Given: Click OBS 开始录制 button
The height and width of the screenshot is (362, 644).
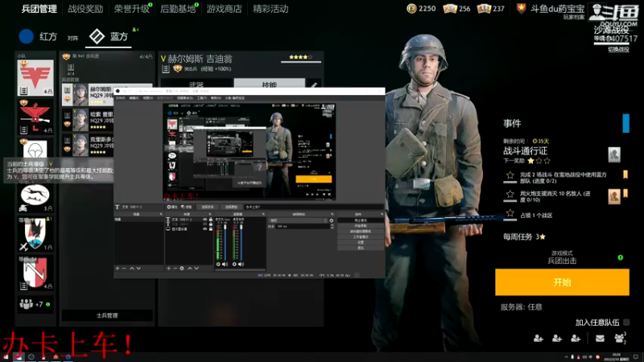Looking at the screenshot, I should (x=361, y=226).
